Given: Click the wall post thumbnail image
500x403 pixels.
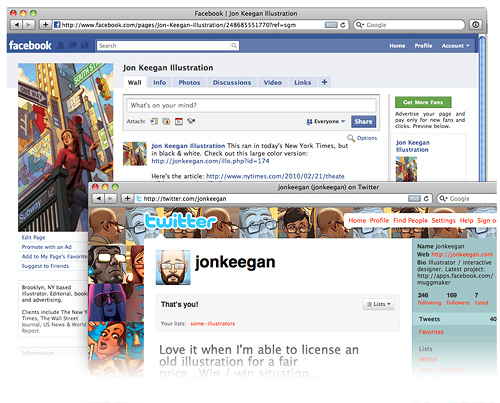Looking at the screenshot, I should [135, 154].
